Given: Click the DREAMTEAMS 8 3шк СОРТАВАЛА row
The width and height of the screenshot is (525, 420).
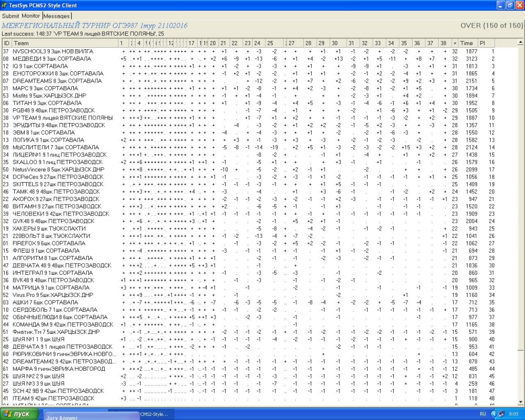Looking at the screenshot, I should pos(249,81).
